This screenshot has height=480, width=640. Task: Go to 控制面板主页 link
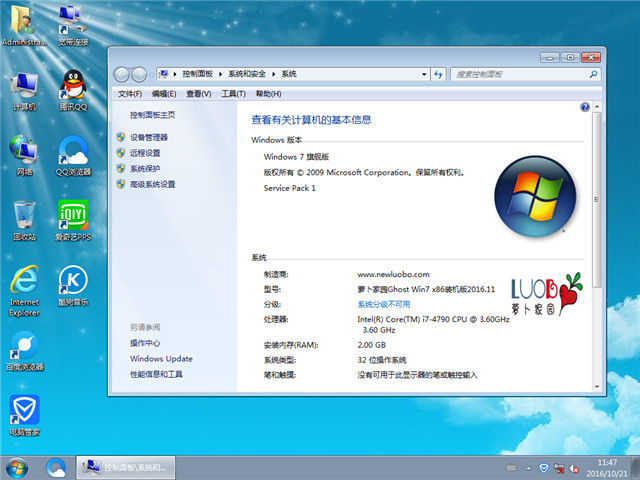coord(153,115)
